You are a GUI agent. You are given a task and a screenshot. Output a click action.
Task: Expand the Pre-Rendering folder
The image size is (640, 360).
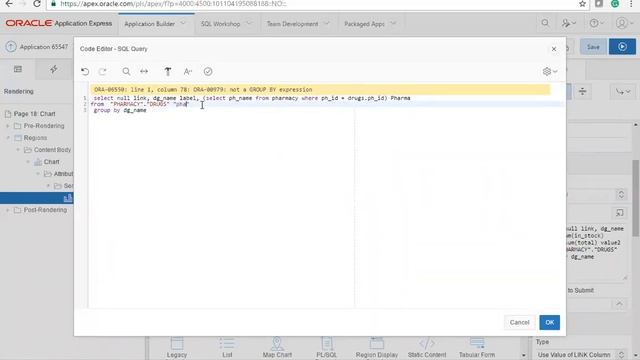8,126
